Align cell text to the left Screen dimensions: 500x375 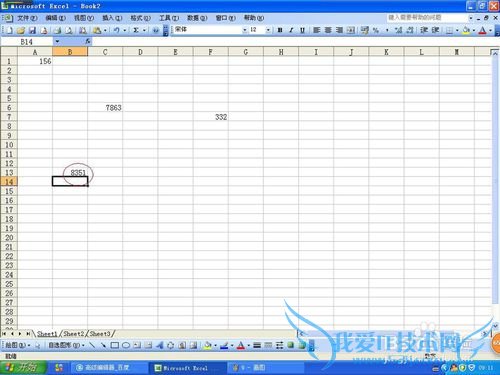click(316, 30)
